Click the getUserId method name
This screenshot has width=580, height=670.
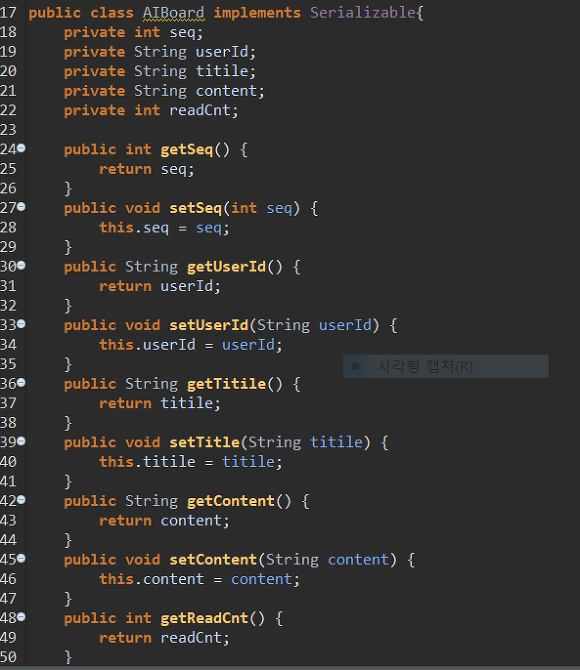click(x=227, y=267)
